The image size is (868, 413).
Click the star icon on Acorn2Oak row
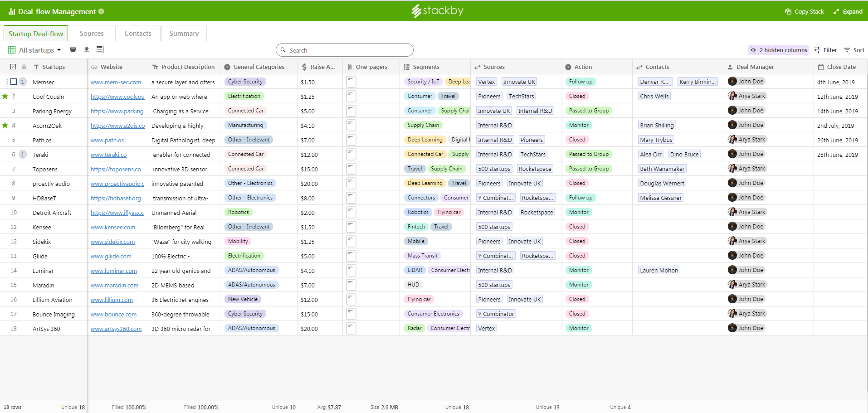tap(5, 125)
